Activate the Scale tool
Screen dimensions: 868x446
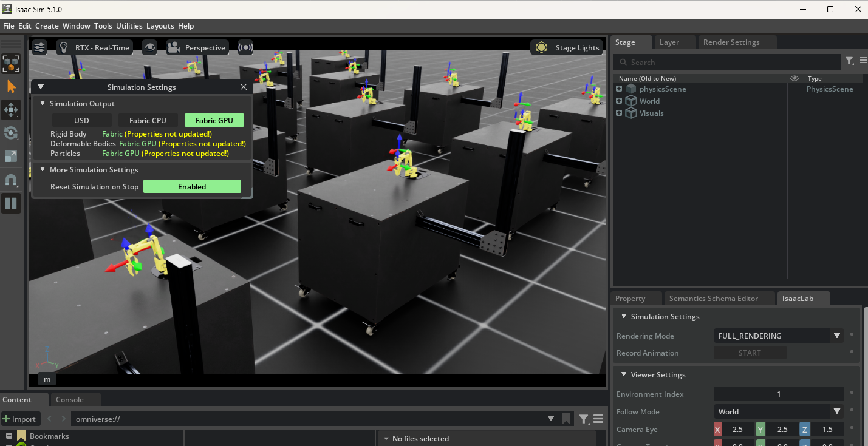[x=10, y=156]
